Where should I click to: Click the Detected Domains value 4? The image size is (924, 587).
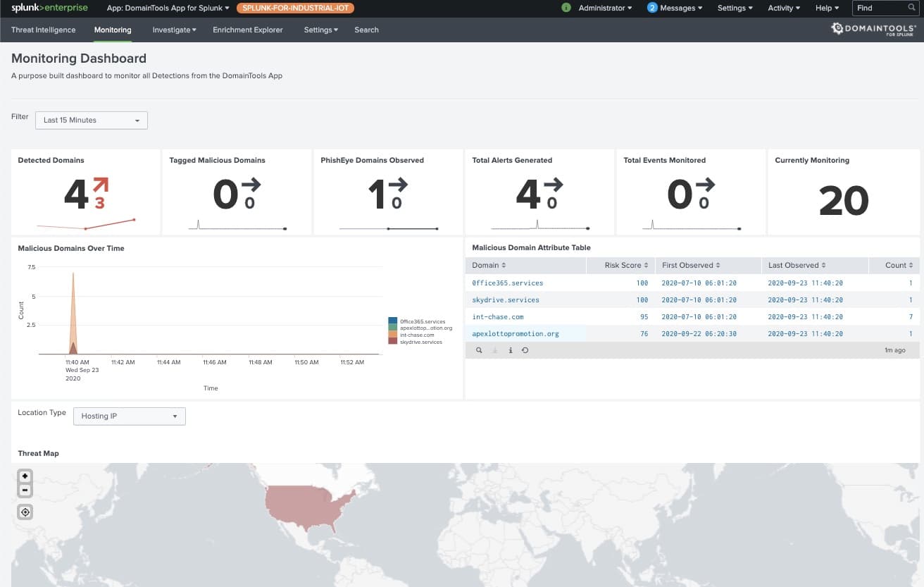(x=76, y=194)
